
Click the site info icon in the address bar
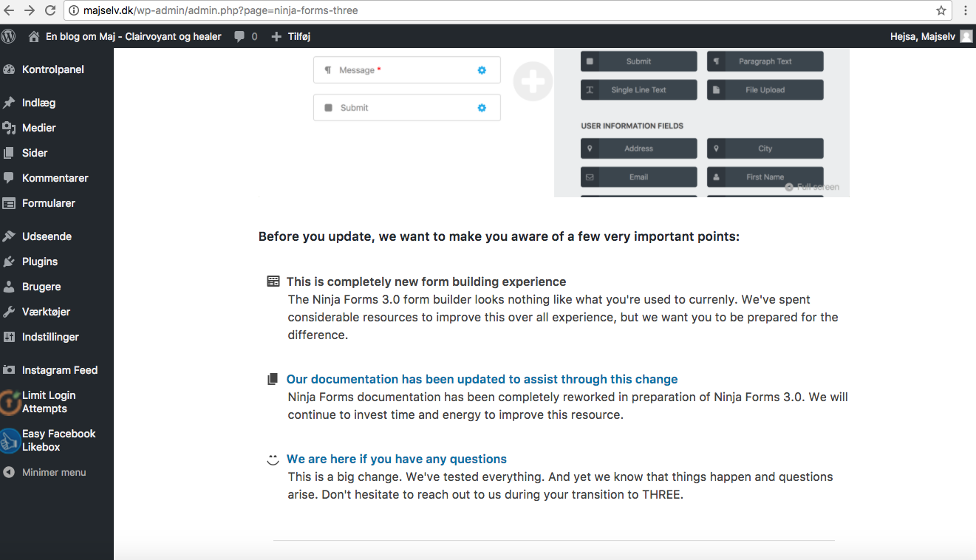tap(74, 10)
